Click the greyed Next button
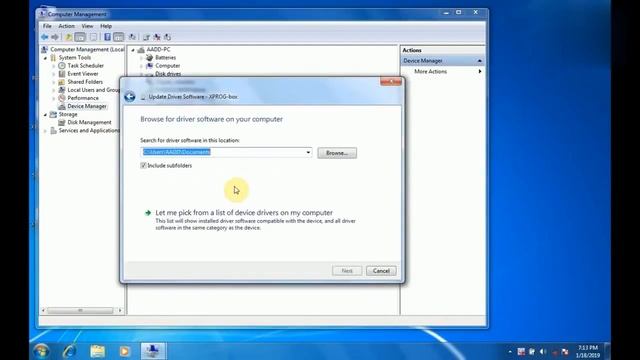640x360 pixels. (347, 271)
